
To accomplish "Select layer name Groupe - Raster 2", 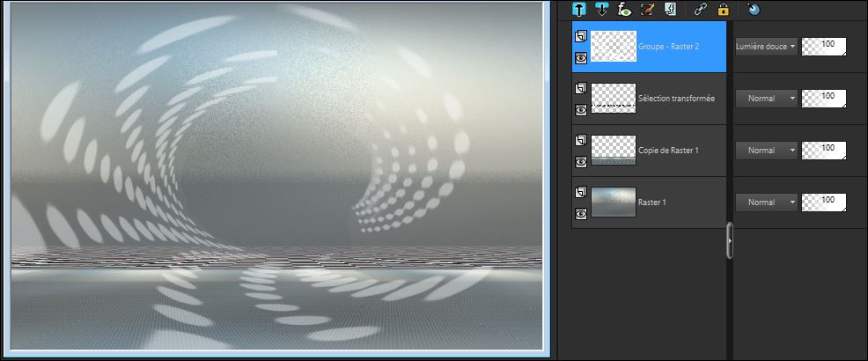I will [x=668, y=47].
